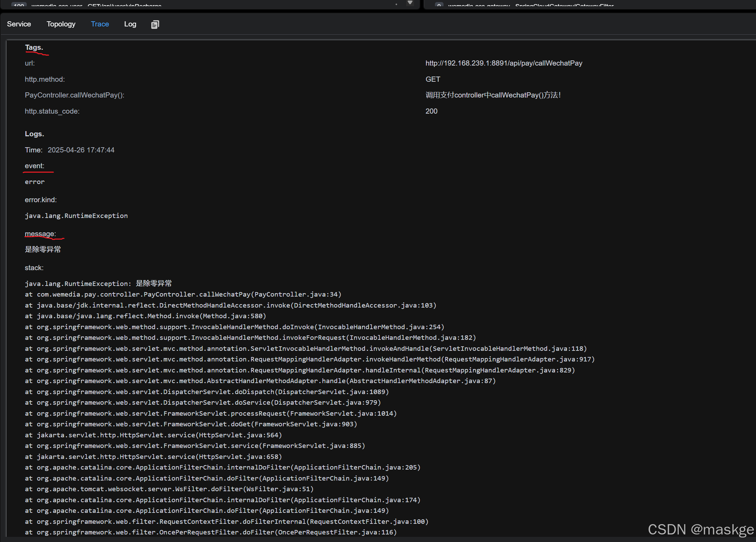The image size is (756, 542).
Task: Click the 200 status code value
Action: (x=431, y=111)
